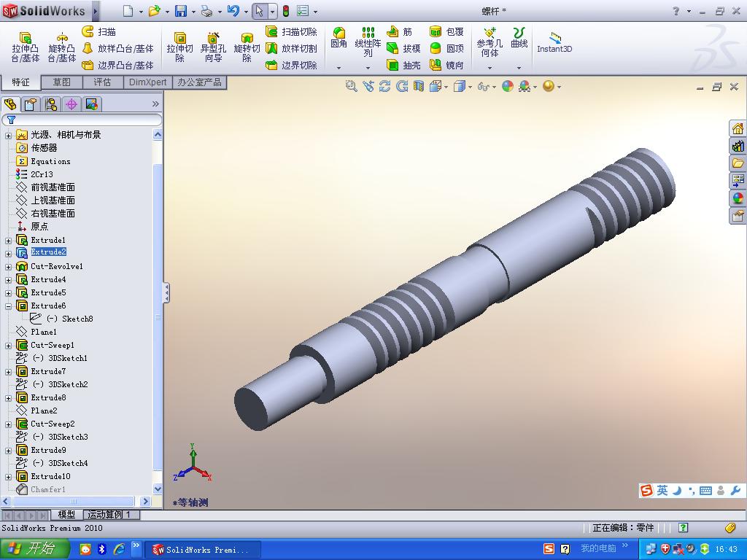This screenshot has height=560, width=747.
Task: Select Plane1 in the feature tree
Action: tap(44, 332)
